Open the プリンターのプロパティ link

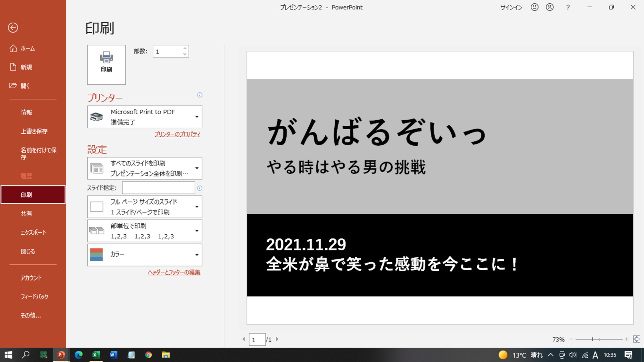[177, 134]
